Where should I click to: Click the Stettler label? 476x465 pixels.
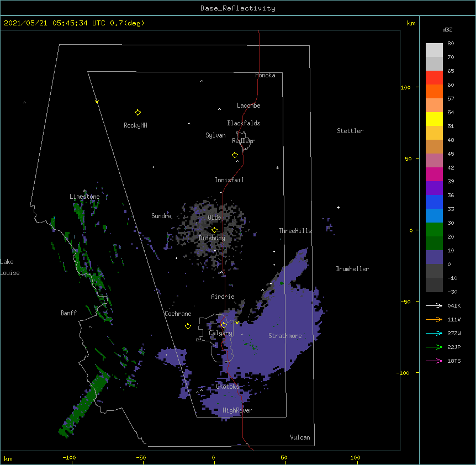pyautogui.click(x=350, y=131)
